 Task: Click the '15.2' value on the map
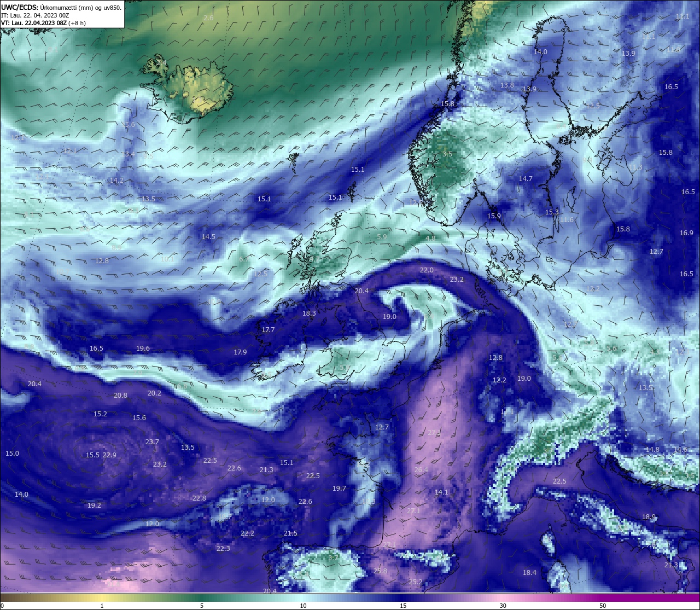[x=100, y=414]
